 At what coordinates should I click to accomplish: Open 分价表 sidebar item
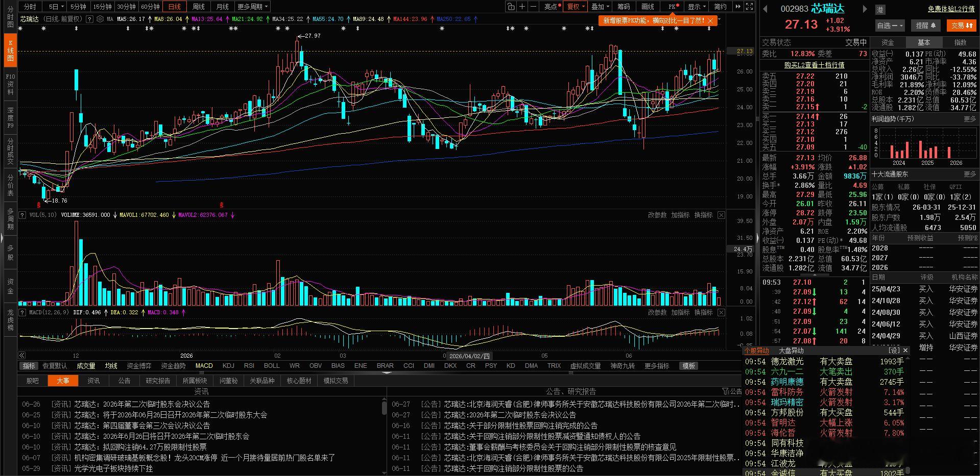click(10, 185)
